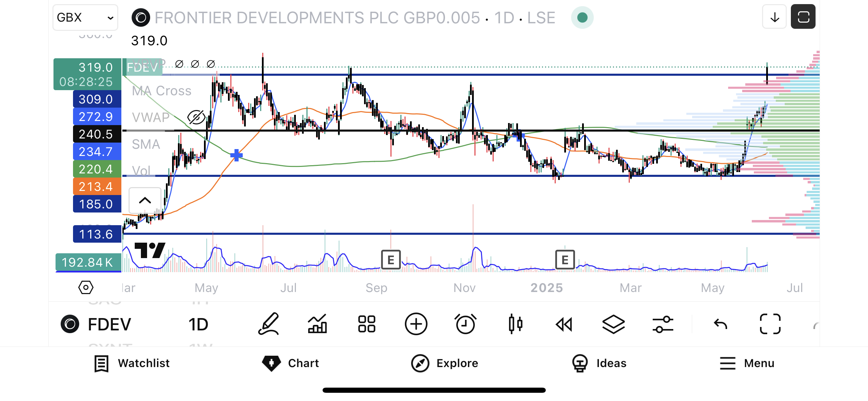Open chart type candlestick icon
868x401 pixels.
[x=515, y=324]
